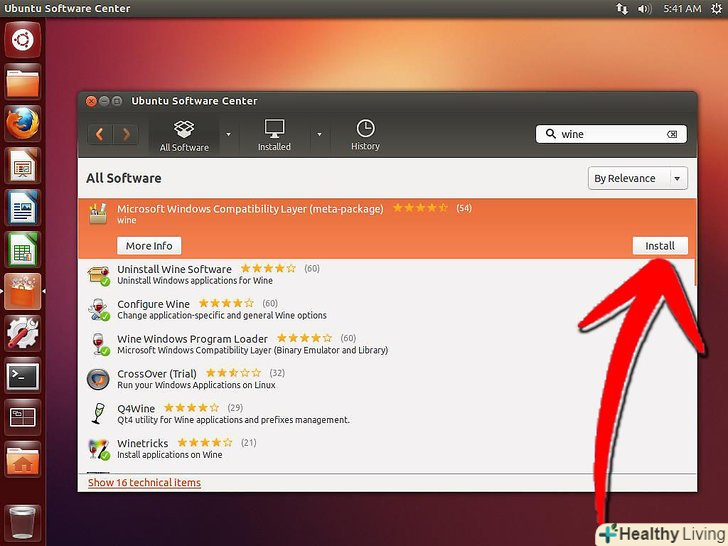Switch to the Installed view

274,135
